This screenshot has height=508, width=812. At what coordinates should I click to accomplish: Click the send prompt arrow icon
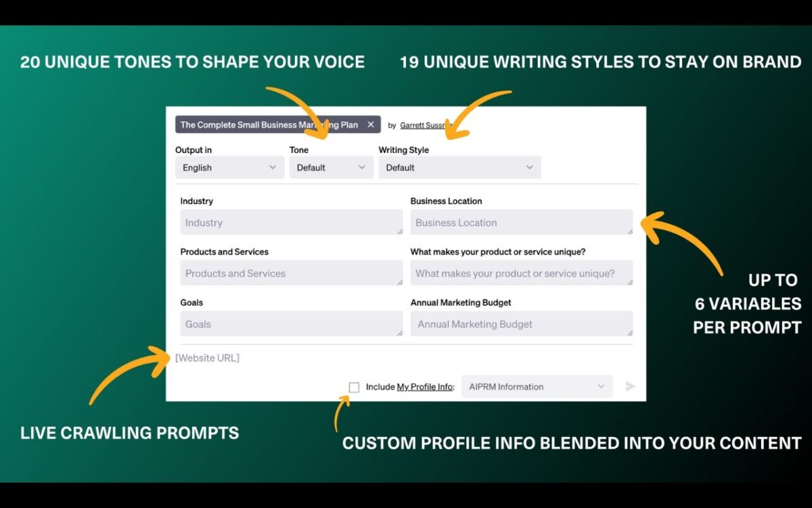tap(630, 386)
